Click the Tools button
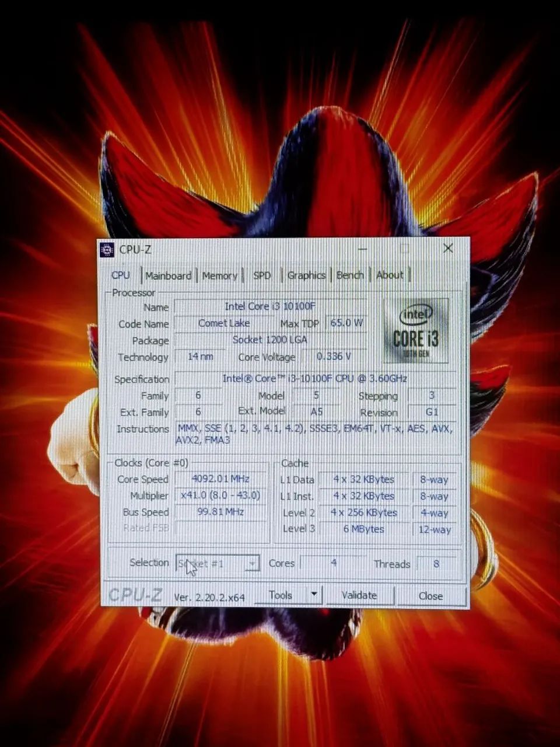 pyautogui.click(x=281, y=595)
